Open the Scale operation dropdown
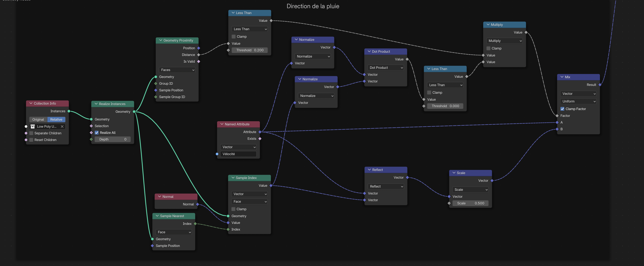The width and height of the screenshot is (644, 266). pos(470,190)
